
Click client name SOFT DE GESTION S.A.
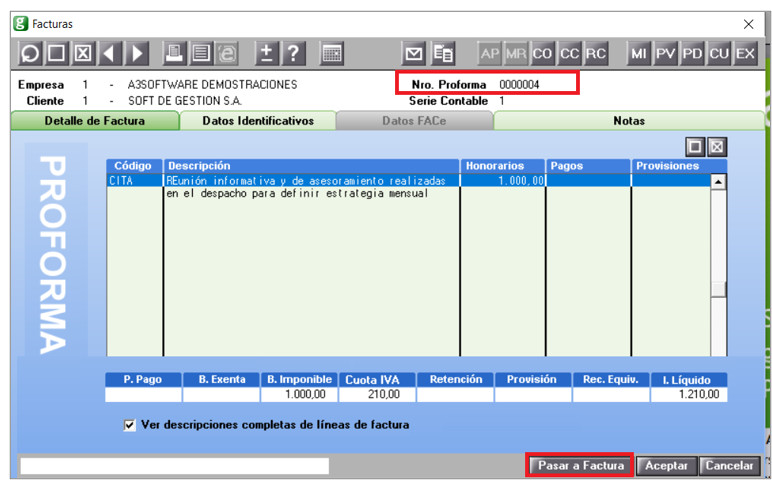coord(185,101)
